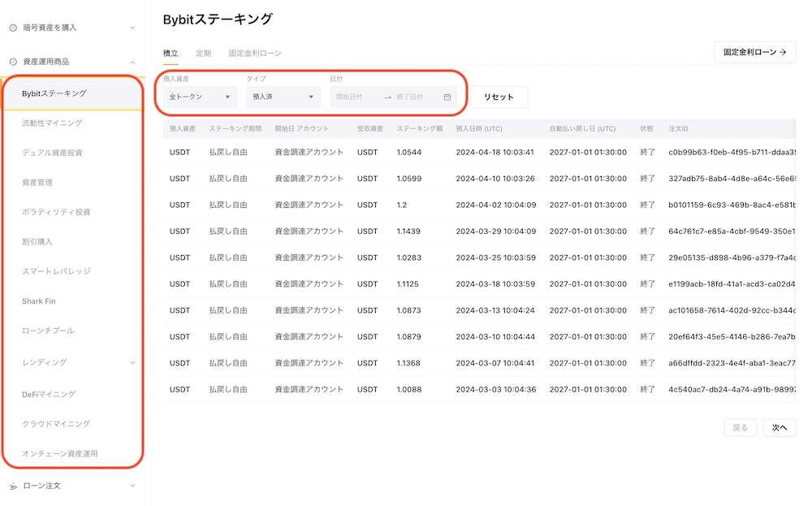The height and width of the screenshot is (506, 812).
Task: Click deposit date 2024-03-03 10:04:36
Action: 496,390
